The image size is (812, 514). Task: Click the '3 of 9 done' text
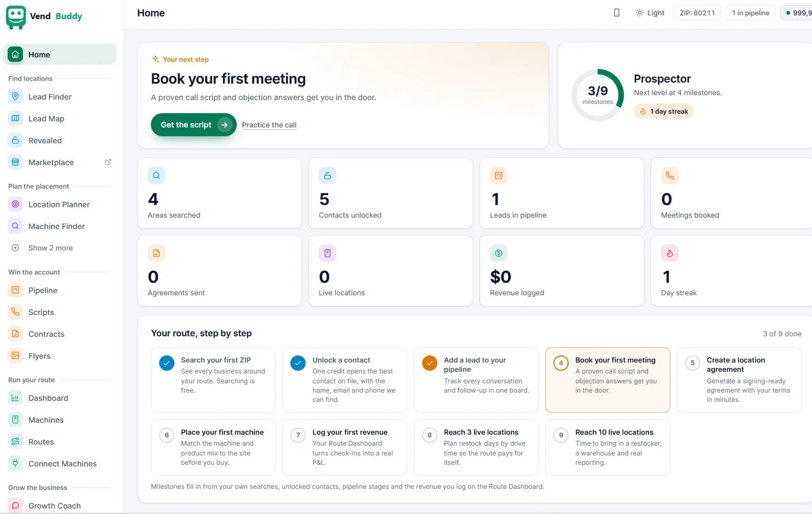click(x=782, y=334)
